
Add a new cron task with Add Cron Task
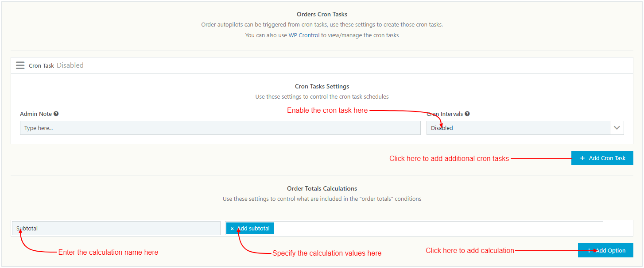coord(602,158)
